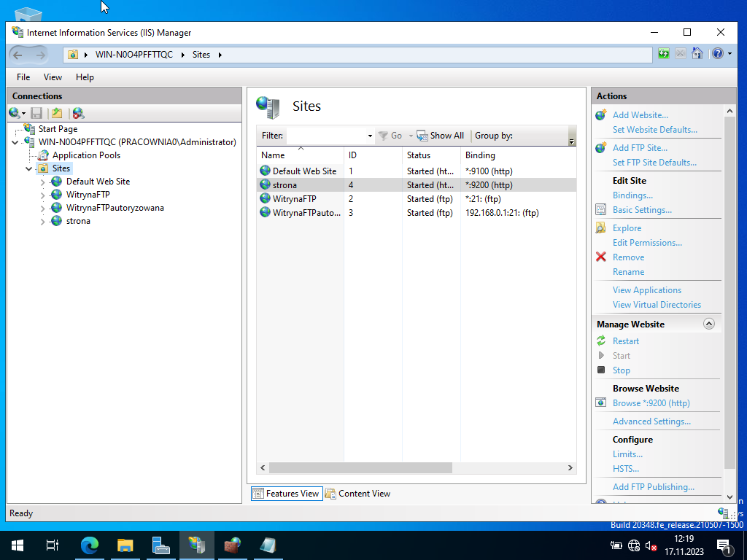This screenshot has width=747, height=560.
Task: Click the Status column header
Action: tap(431, 155)
